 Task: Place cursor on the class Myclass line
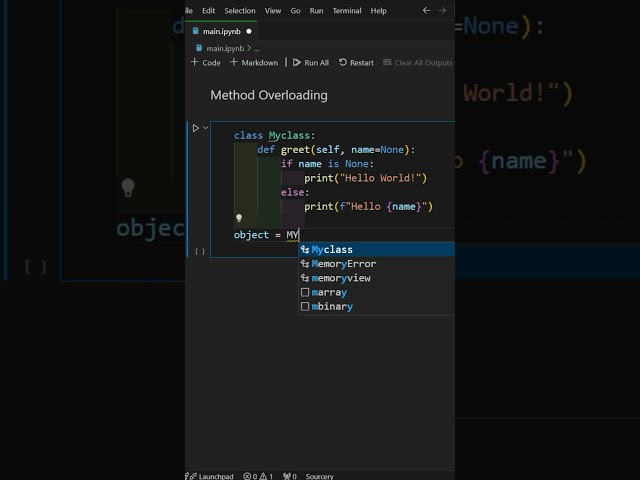[x=274, y=136]
